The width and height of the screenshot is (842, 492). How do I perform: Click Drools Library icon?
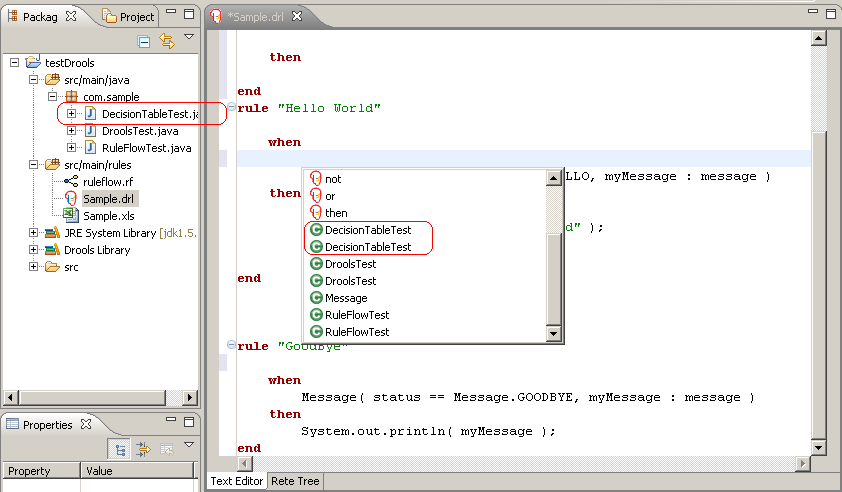pos(52,250)
